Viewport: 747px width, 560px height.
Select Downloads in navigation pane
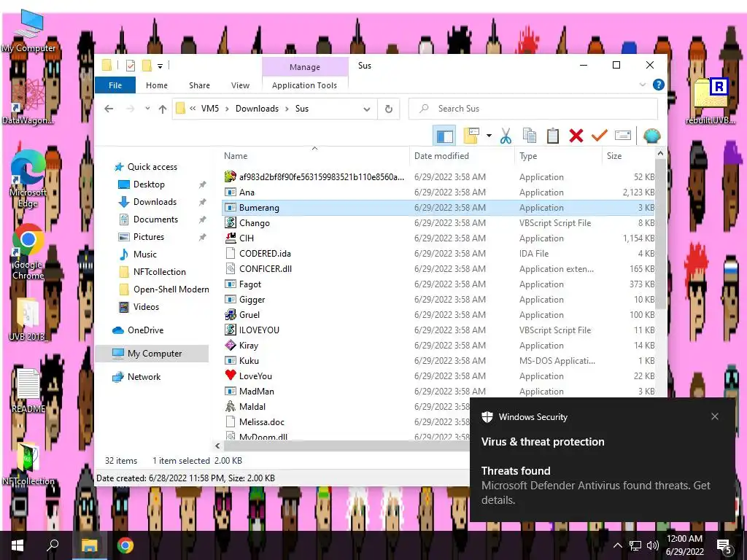(155, 202)
